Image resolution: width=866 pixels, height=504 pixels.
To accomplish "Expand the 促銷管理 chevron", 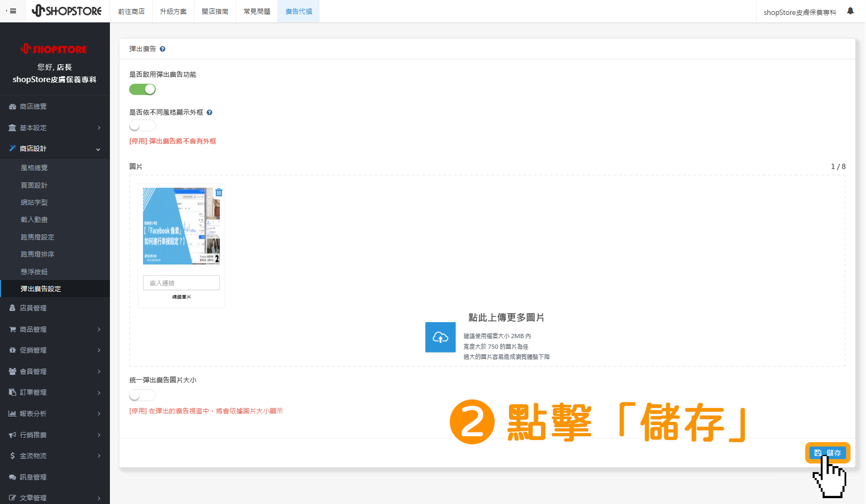I will (99, 350).
